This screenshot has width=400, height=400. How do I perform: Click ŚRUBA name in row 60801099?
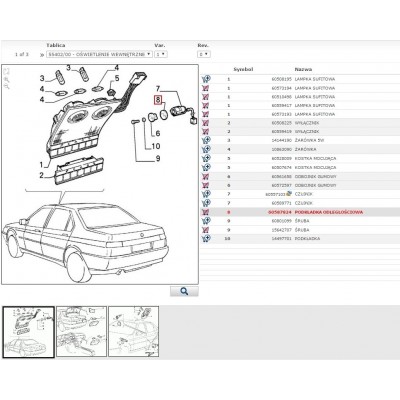point(302,221)
